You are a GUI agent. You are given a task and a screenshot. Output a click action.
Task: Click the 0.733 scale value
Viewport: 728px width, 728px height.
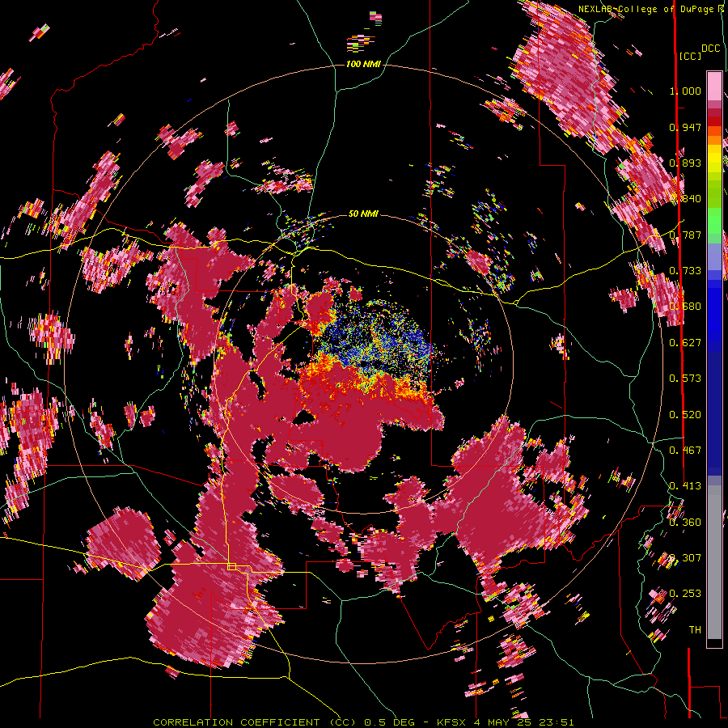tap(685, 270)
